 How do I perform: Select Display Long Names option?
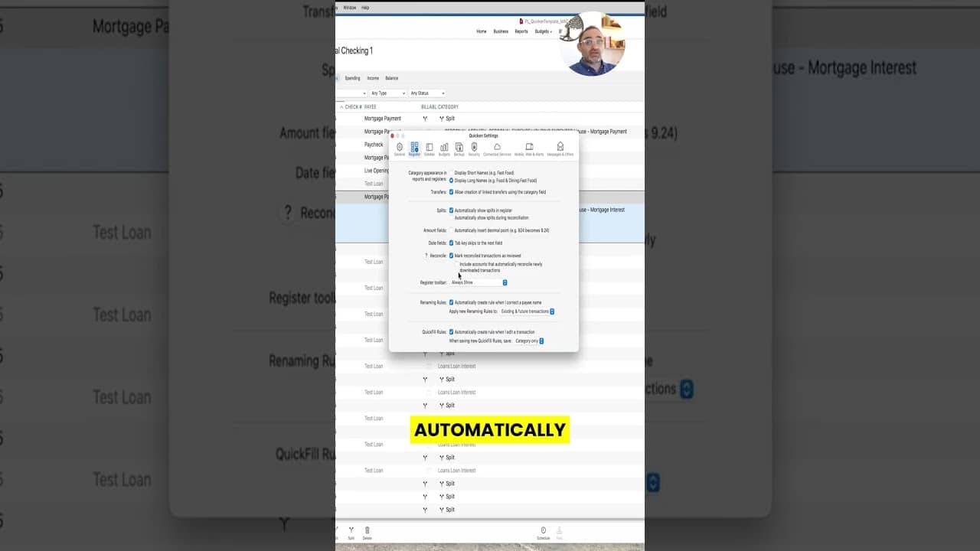(452, 181)
